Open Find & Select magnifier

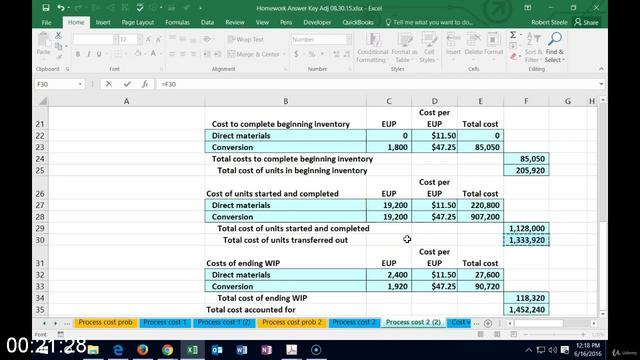coord(555,39)
